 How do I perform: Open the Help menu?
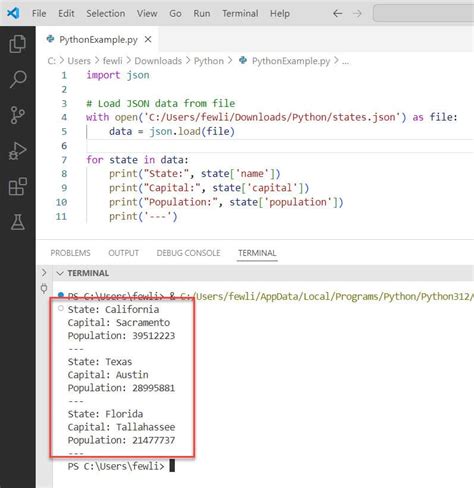280,13
